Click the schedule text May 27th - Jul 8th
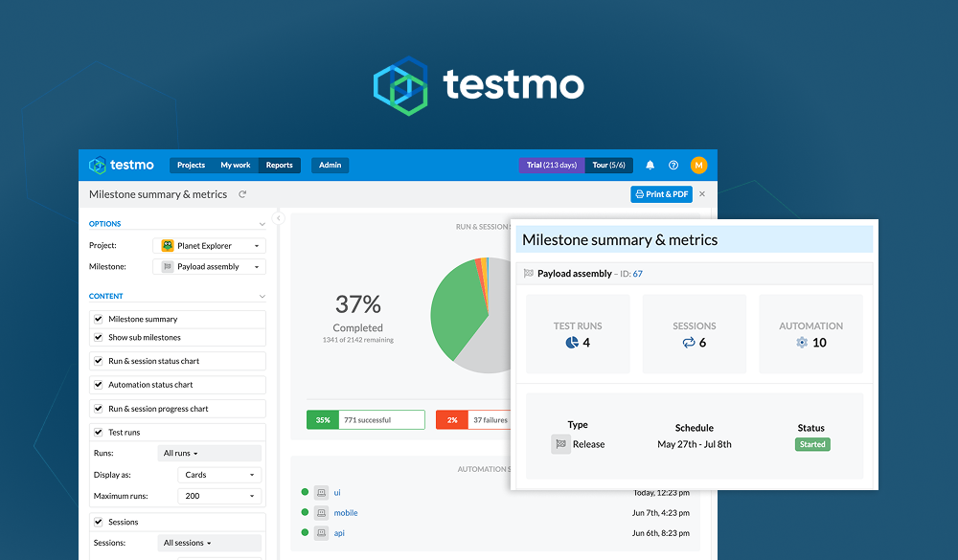 (x=694, y=444)
